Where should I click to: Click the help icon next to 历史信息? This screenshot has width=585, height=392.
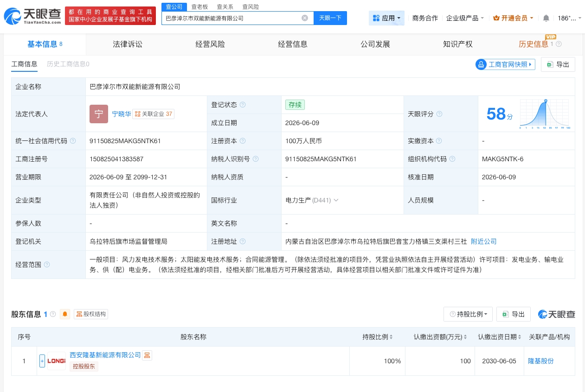coord(559,44)
